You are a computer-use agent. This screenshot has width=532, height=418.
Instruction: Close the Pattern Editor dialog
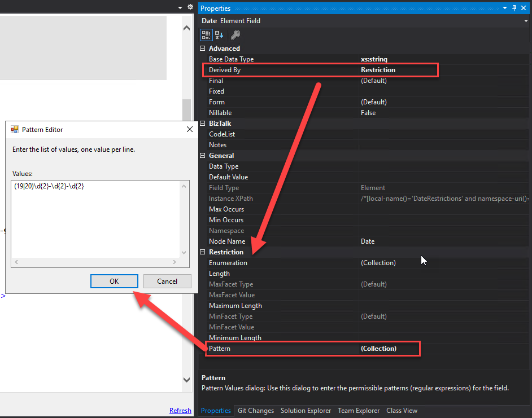(x=189, y=129)
